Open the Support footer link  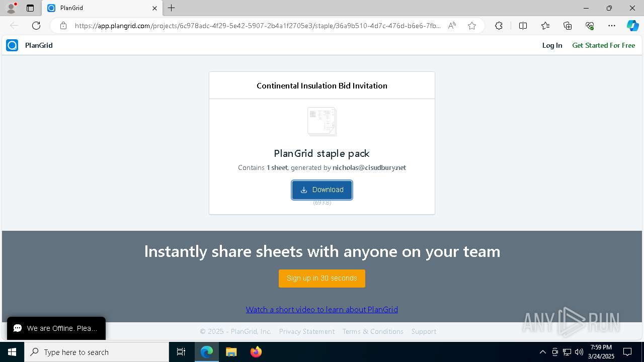(424, 331)
